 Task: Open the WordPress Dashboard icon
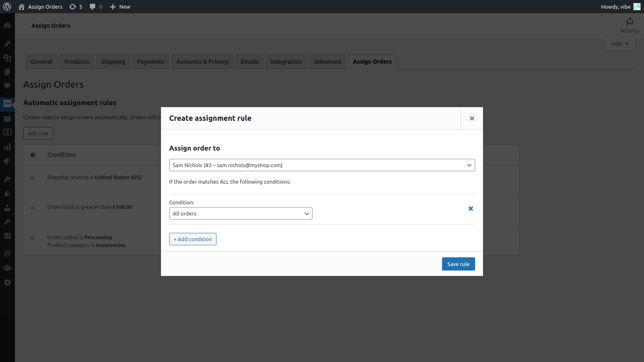(7, 25)
